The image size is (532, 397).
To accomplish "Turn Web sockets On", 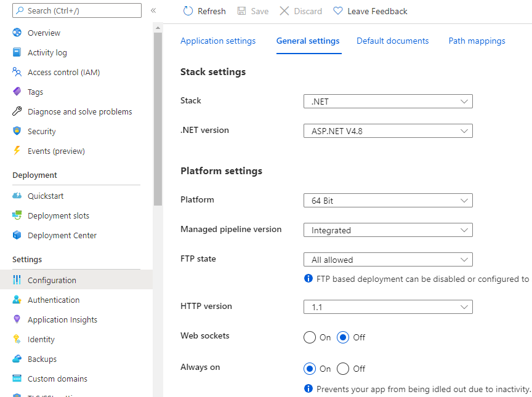I will (x=310, y=337).
